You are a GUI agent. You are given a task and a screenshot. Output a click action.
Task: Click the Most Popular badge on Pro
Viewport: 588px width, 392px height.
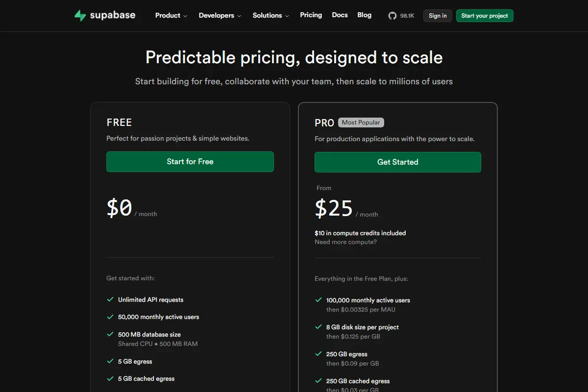[361, 122]
